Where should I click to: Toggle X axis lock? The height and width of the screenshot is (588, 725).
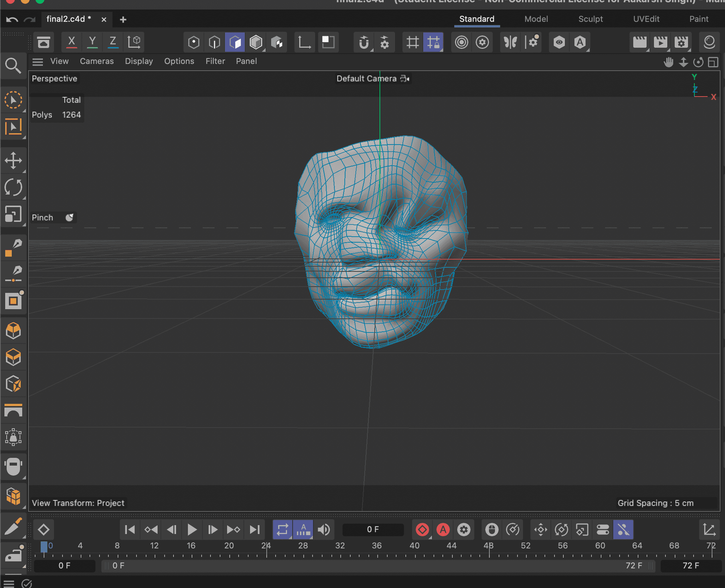coord(71,42)
